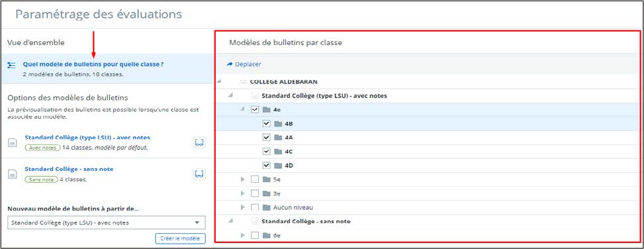
Task: Click the 'Créer le modèle' button
Action: pyautogui.click(x=180, y=238)
